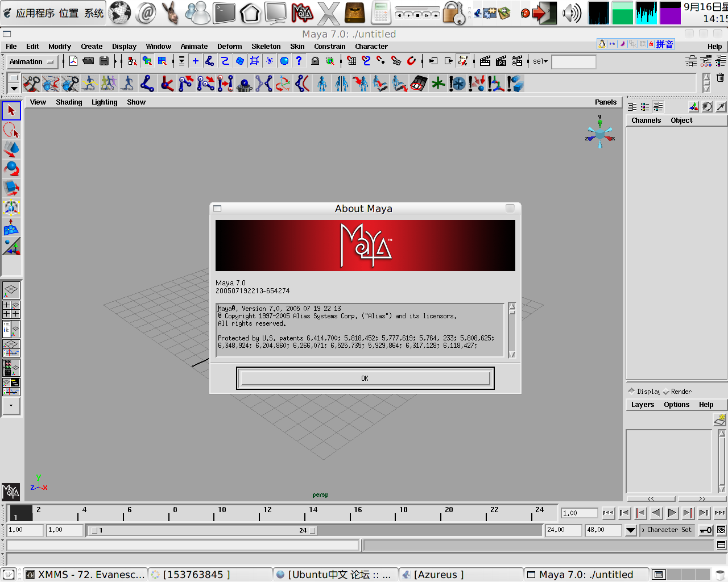Image resolution: width=728 pixels, height=582 pixels.
Task: Toggle Snap to grids icon
Action: [x=352, y=61]
